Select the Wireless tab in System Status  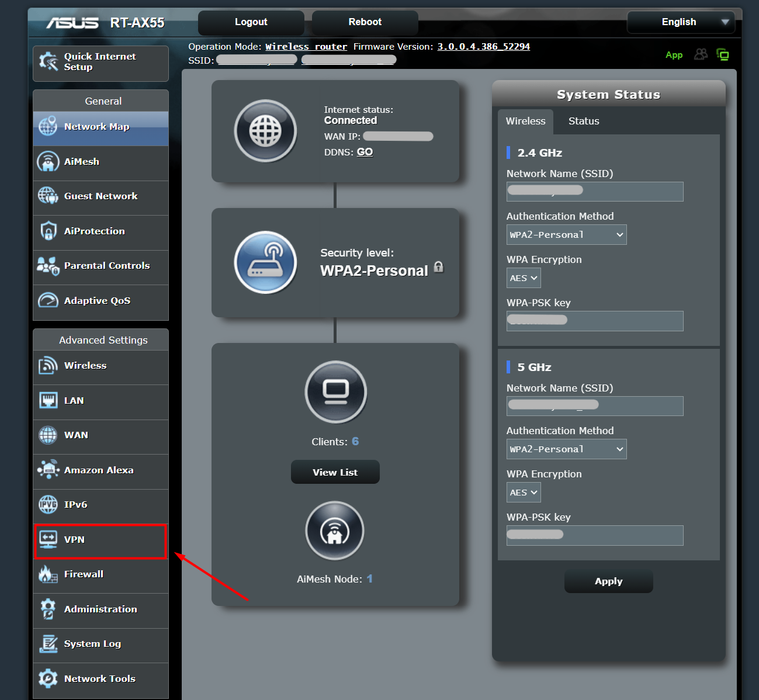pyautogui.click(x=525, y=121)
